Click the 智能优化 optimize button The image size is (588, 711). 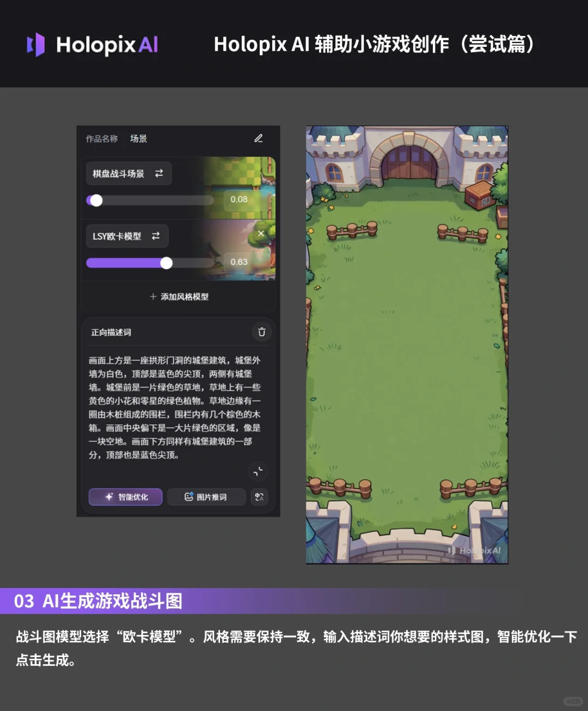point(125,497)
